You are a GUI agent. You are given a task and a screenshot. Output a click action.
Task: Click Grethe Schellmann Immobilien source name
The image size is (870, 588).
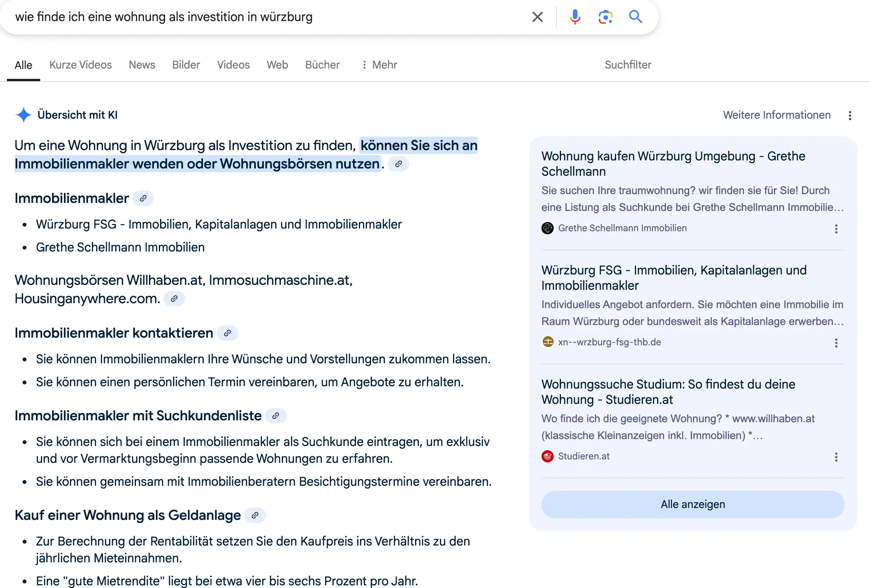pos(622,228)
